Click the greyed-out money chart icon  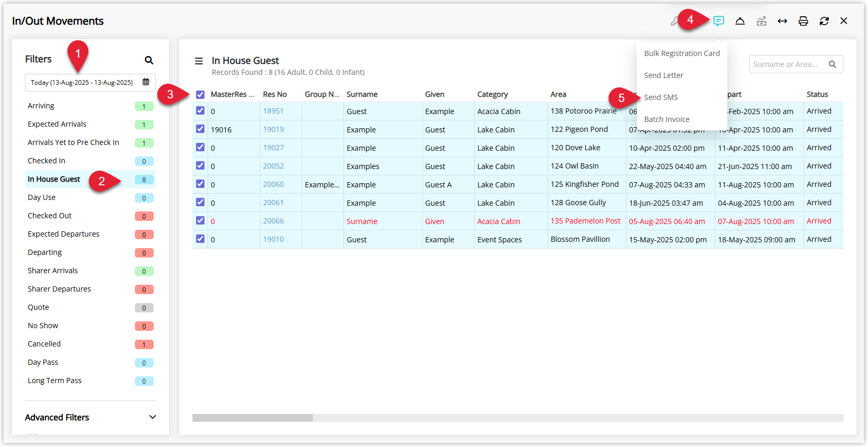(x=761, y=21)
